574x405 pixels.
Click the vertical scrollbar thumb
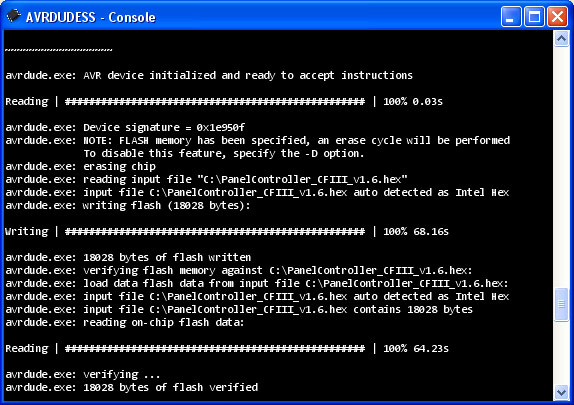[x=561, y=305]
